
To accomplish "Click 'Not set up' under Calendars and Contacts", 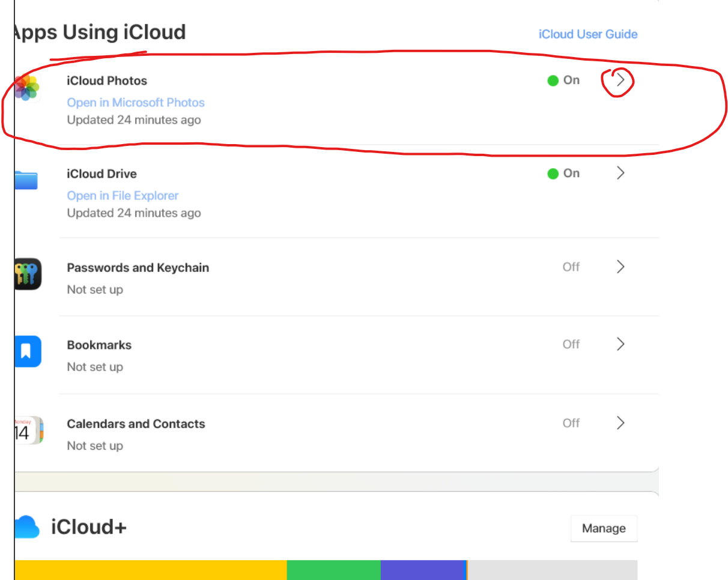I will click(95, 446).
